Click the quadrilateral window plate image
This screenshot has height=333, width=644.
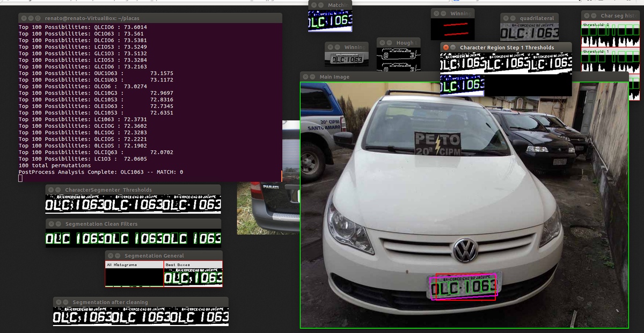pos(530,33)
